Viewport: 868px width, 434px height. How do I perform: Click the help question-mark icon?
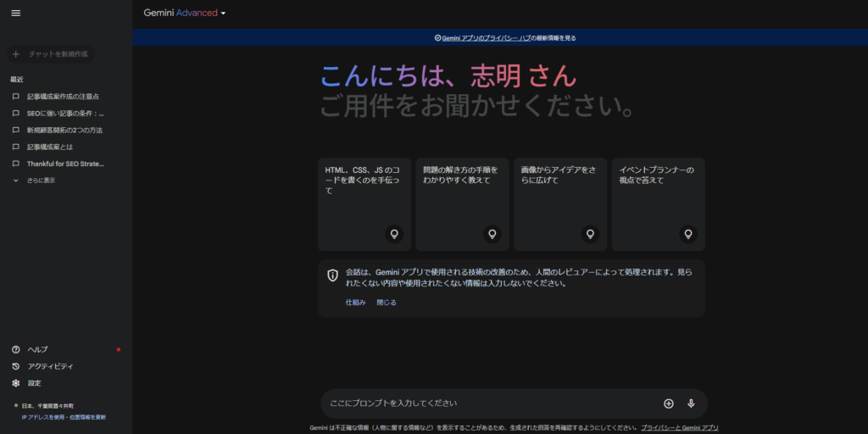point(15,349)
